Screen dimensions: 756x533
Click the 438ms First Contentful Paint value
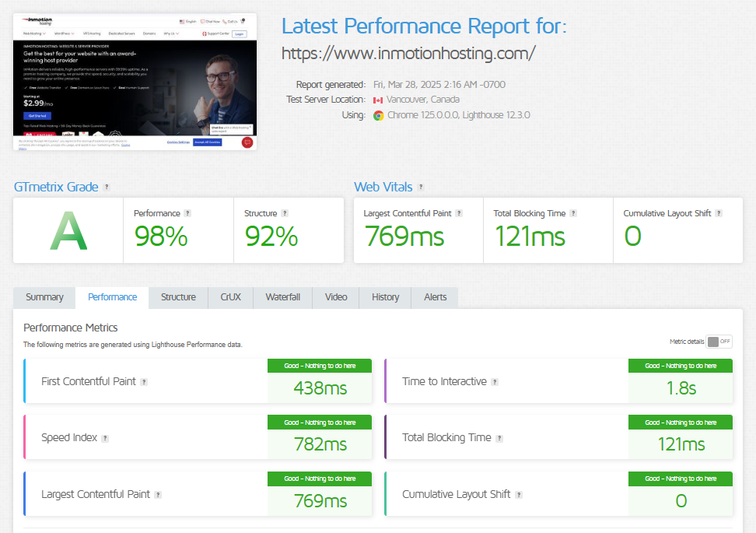(x=320, y=388)
